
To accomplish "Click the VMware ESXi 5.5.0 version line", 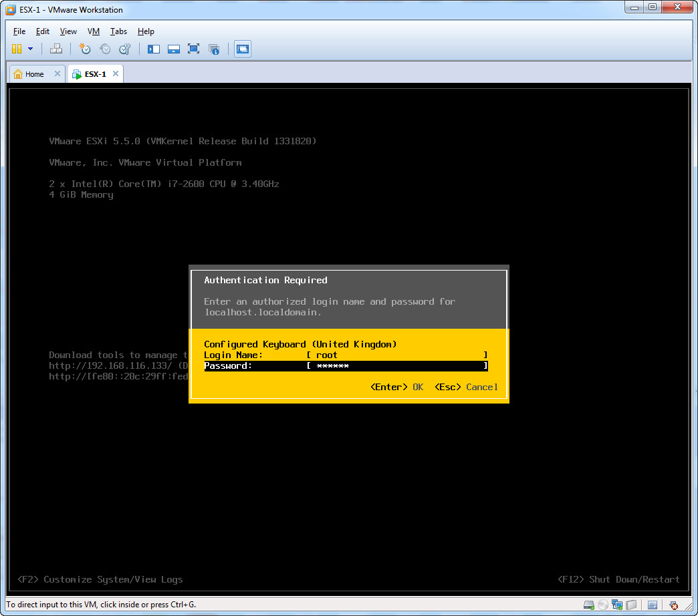I will pos(183,141).
